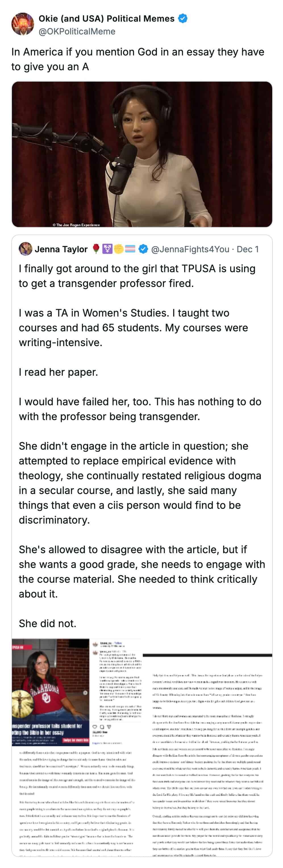Click the transgender pride flag emoji
The image size is (283, 868).
click(130, 249)
